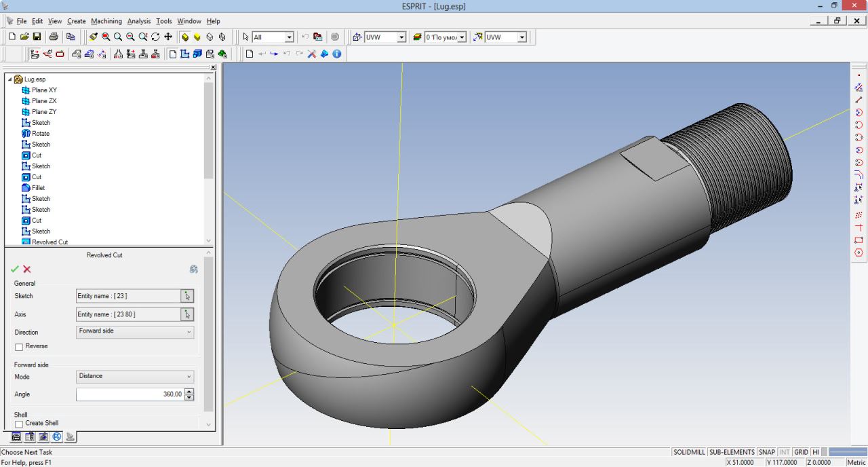The height and width of the screenshot is (467, 868).
Task: Enable the Create Shell checkbox
Action: point(19,424)
